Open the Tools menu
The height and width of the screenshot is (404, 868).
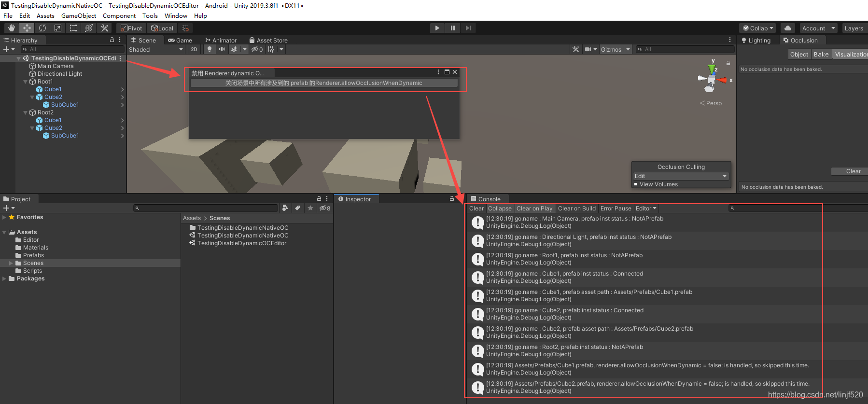pos(150,15)
